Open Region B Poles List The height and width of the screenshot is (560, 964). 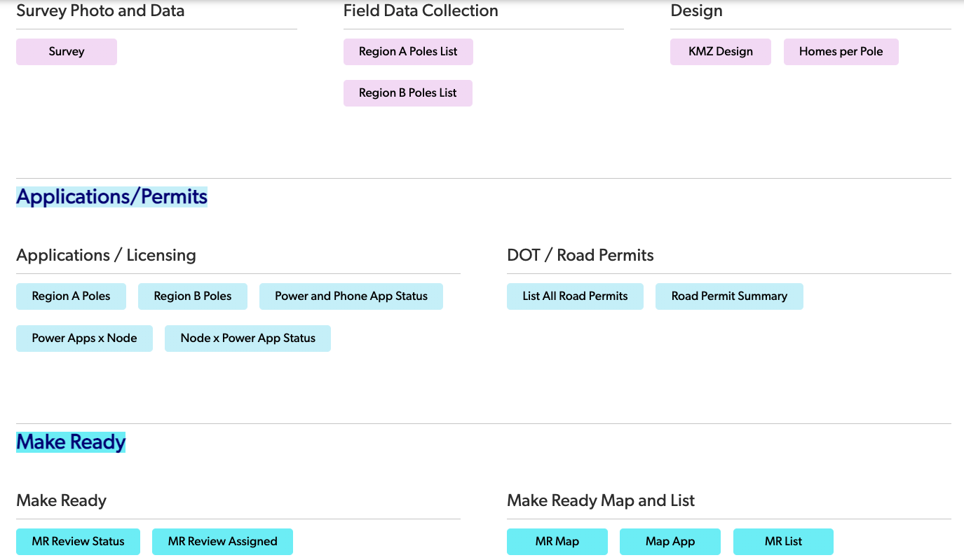pyautogui.click(x=408, y=93)
